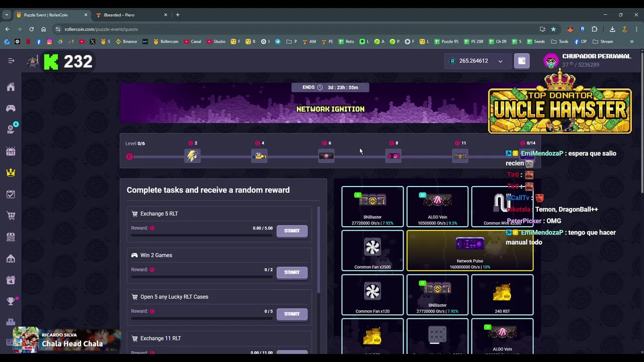Click the Open 5 Lucky Cases progress bar
This screenshot has height=362, width=644.
202,318
